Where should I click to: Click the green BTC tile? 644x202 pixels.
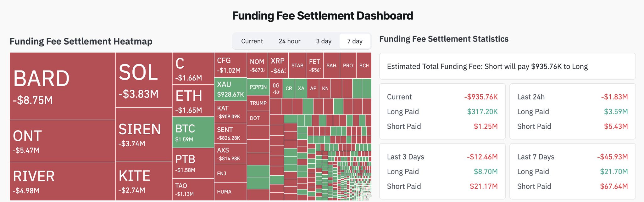[193, 132]
